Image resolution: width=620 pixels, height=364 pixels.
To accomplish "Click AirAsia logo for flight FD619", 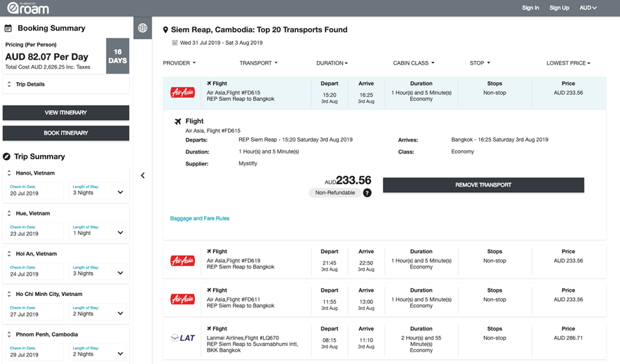I will coord(182,260).
